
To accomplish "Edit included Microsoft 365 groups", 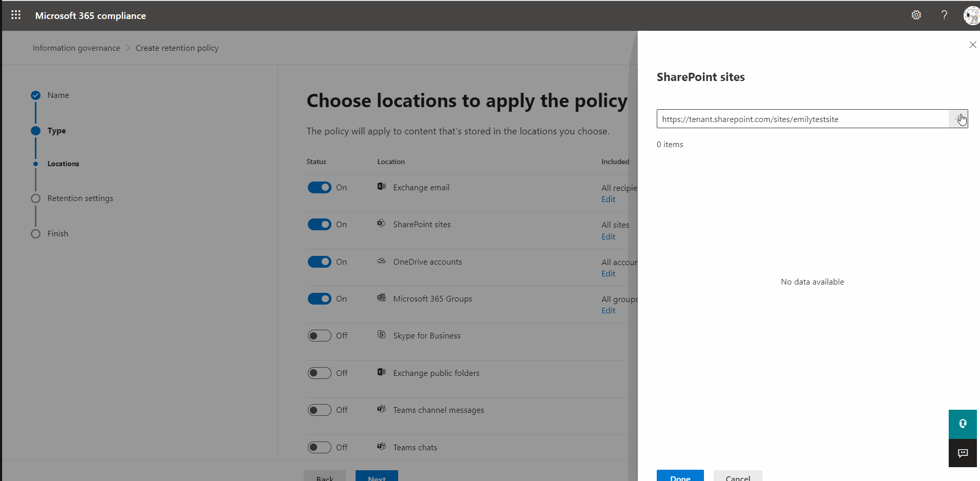I will coord(609,311).
